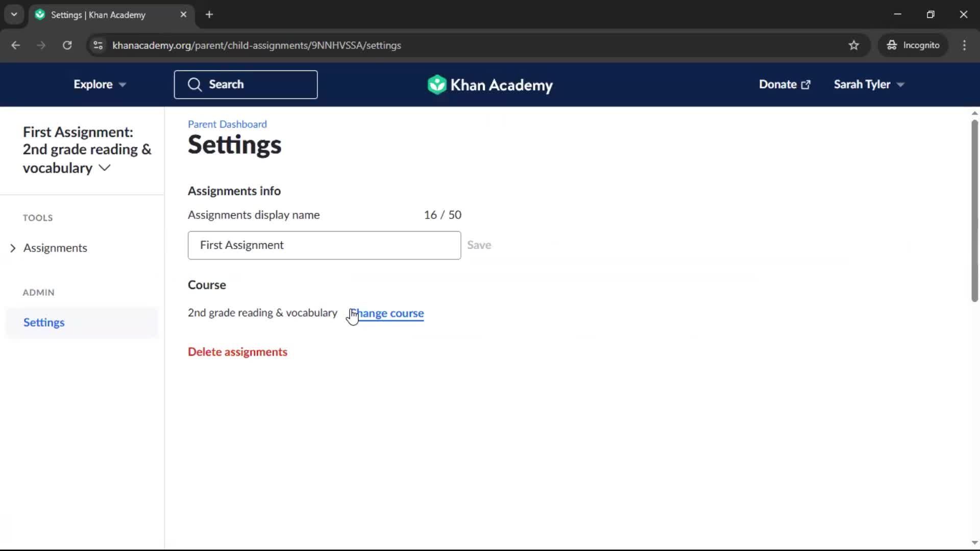Reload the page with refresh icon

(x=67, y=45)
